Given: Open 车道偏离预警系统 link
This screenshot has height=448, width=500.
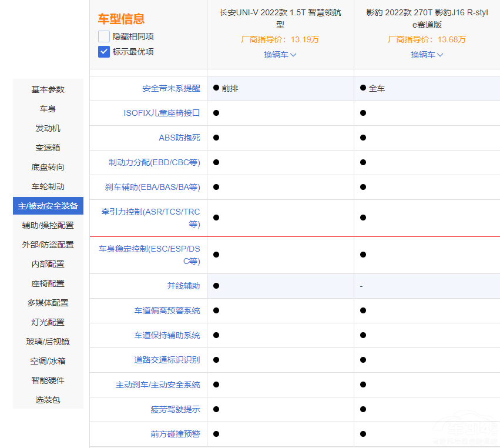Looking at the screenshot, I should (x=167, y=310).
